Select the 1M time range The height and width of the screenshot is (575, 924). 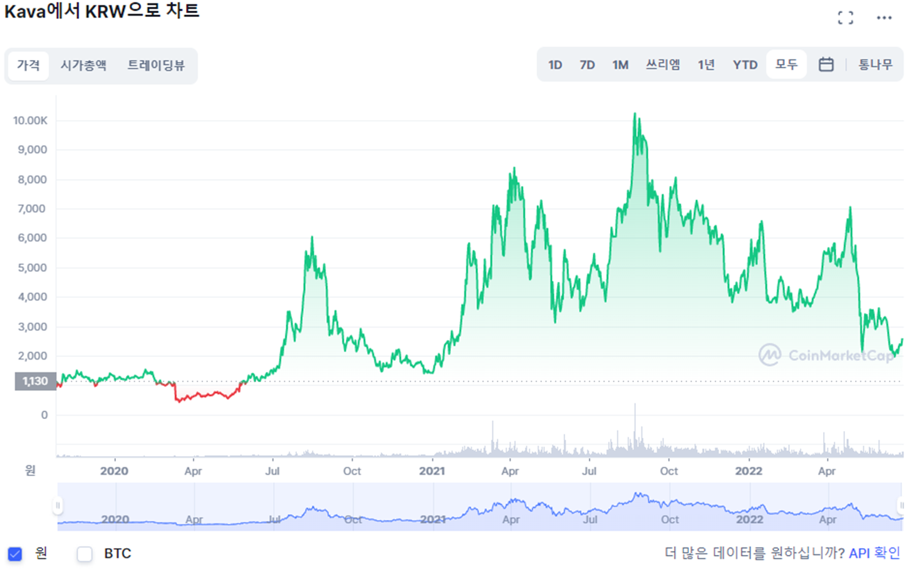[x=620, y=65]
